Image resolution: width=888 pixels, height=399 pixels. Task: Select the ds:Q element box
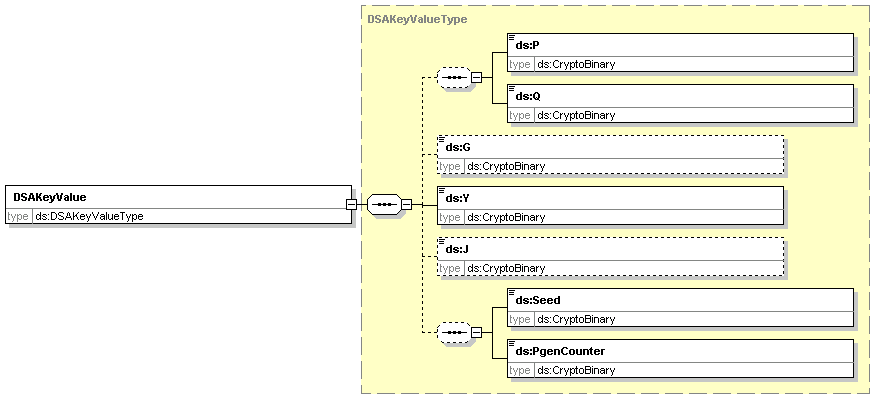coord(680,104)
